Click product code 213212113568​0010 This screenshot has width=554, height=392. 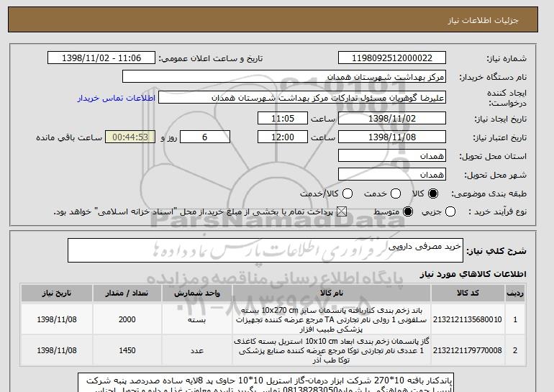pyautogui.click(x=468, y=319)
